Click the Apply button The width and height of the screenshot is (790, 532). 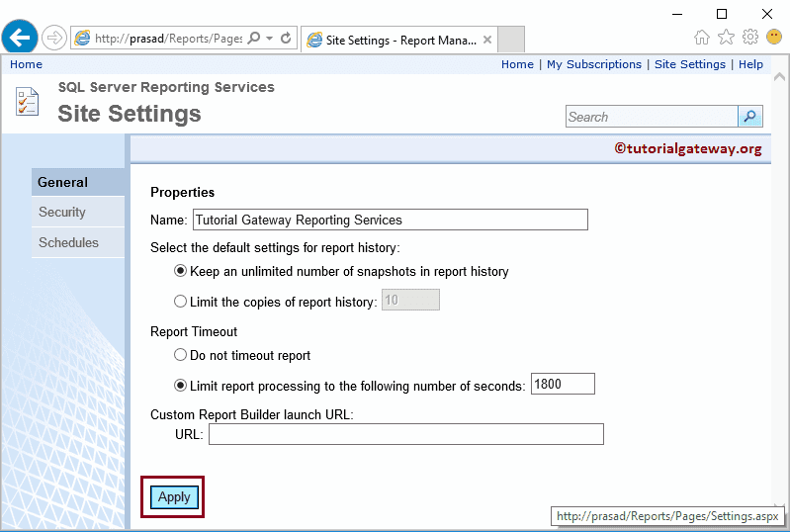(174, 497)
